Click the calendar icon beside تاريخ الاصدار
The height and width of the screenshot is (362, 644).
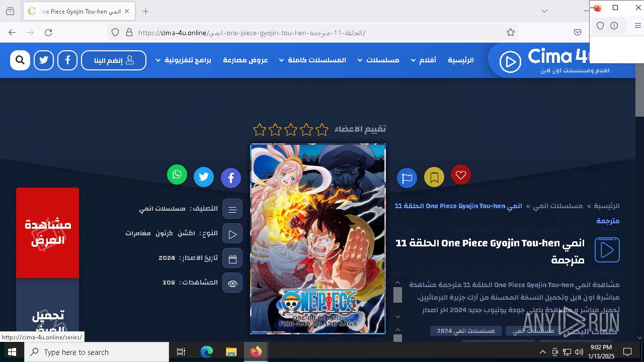click(x=232, y=258)
